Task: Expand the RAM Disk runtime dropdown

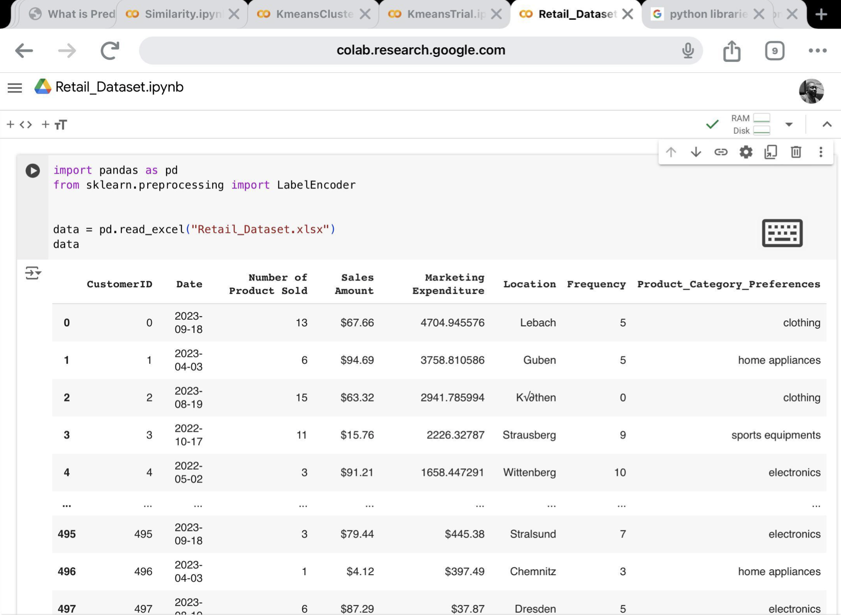Action: point(789,125)
